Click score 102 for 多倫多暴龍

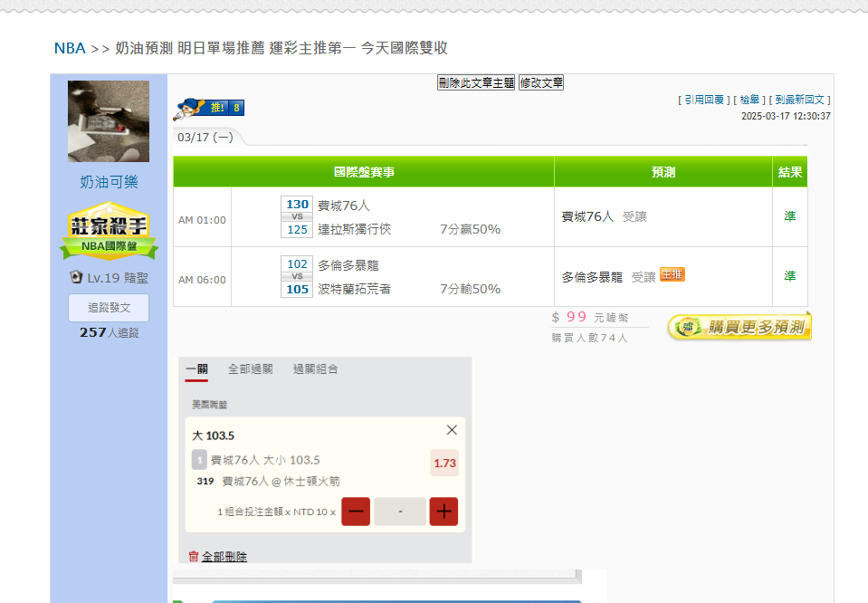click(297, 264)
